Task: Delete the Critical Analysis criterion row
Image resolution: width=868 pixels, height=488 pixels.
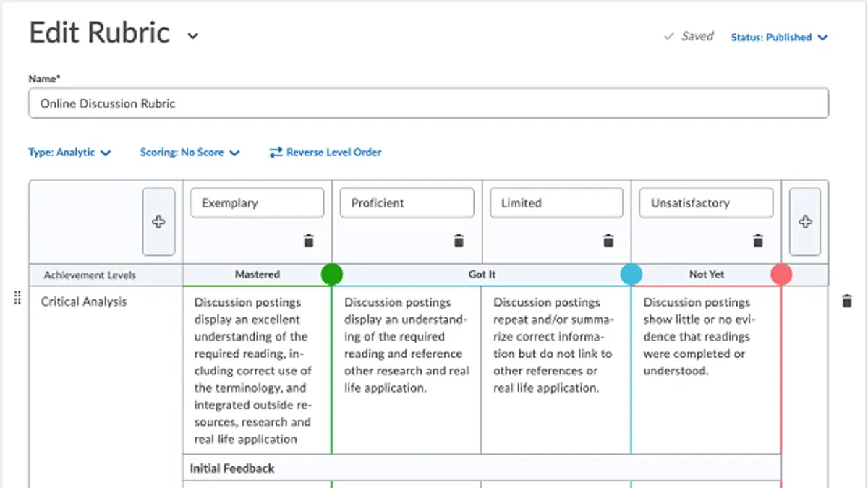Action: (x=847, y=301)
